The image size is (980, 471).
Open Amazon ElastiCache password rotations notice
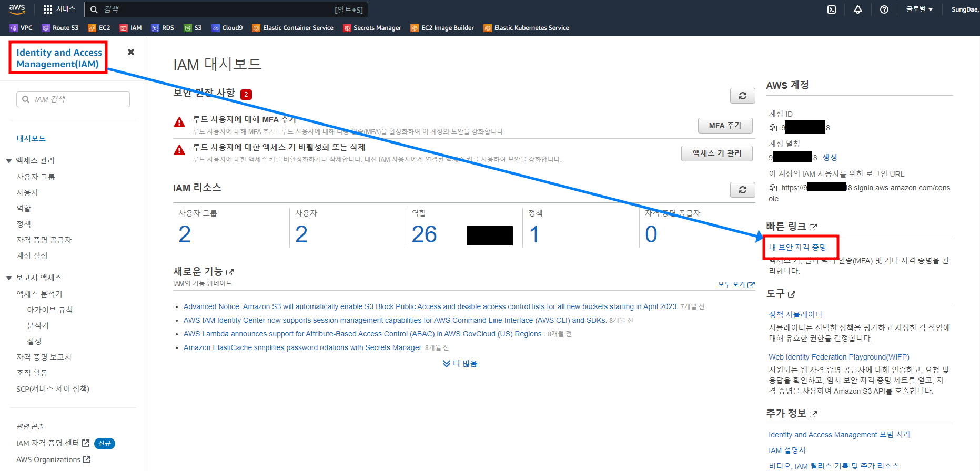pyautogui.click(x=303, y=347)
